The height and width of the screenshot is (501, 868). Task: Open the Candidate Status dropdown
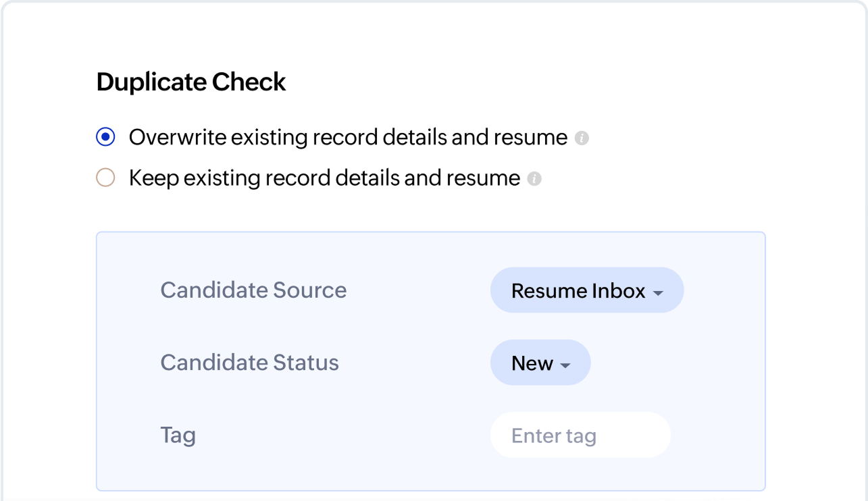tap(540, 363)
